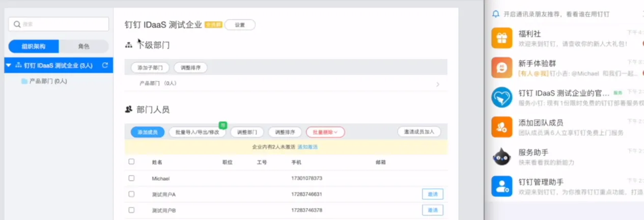The height and width of the screenshot is (220, 644).
Task: Open the 钉钉管理助手 blue icon
Action: point(501,186)
